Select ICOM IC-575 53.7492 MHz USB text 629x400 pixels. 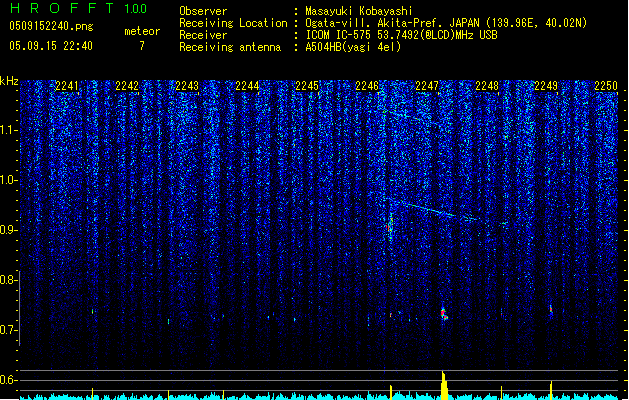[x=401, y=35]
